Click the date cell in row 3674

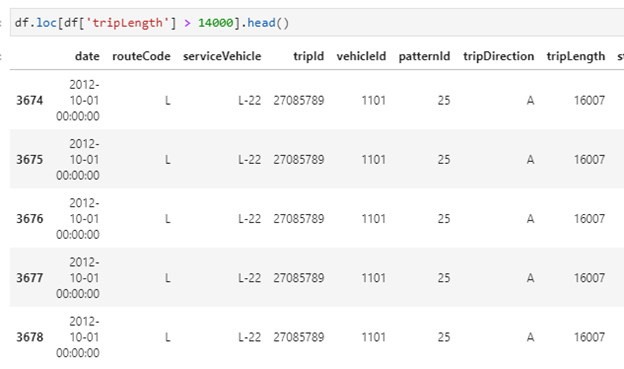(78, 100)
